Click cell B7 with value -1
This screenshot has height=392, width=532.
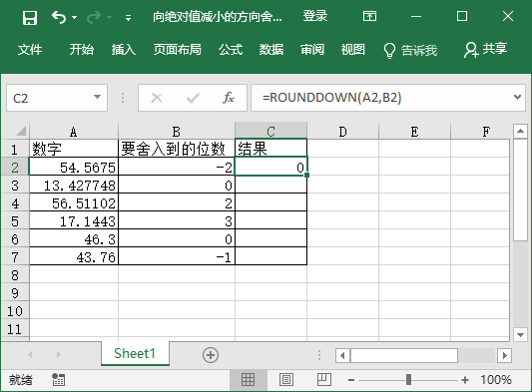coord(177,256)
